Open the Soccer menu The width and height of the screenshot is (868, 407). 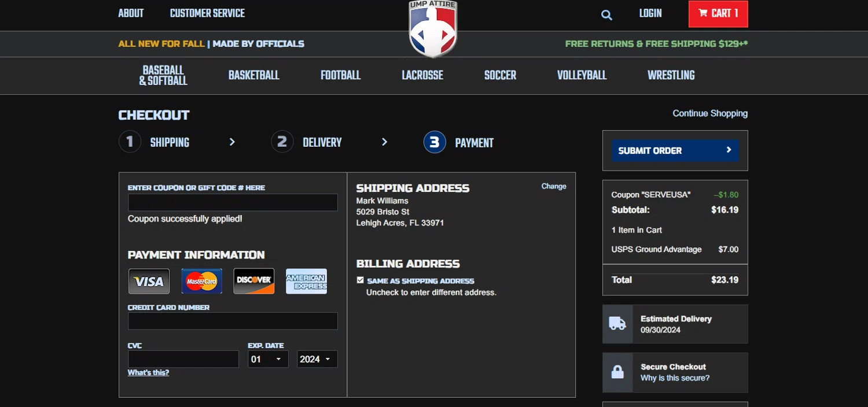(500, 75)
